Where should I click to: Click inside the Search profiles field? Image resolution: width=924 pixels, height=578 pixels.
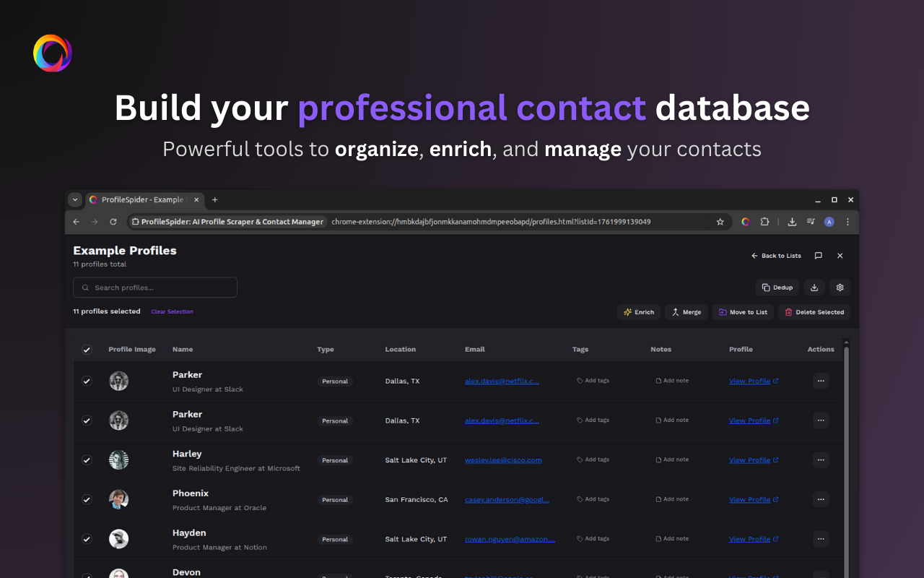click(154, 287)
